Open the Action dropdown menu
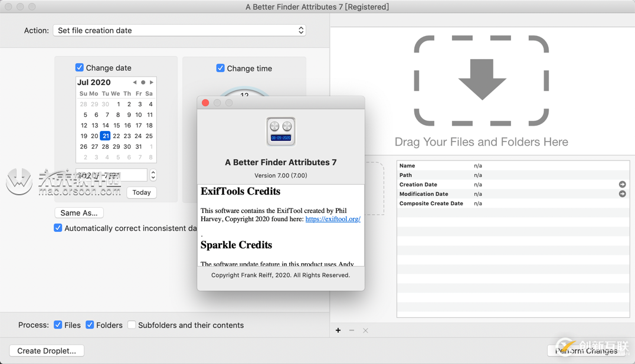Viewport: 635px width, 364px height. point(179,30)
